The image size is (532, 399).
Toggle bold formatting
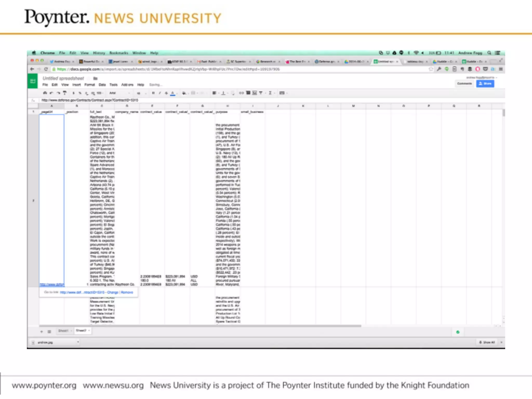click(x=153, y=93)
